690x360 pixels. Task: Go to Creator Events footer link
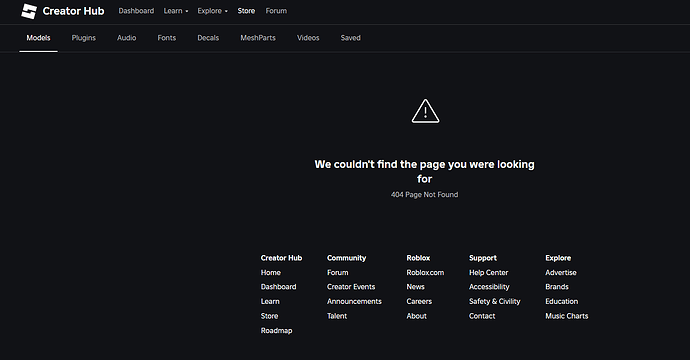pos(351,287)
